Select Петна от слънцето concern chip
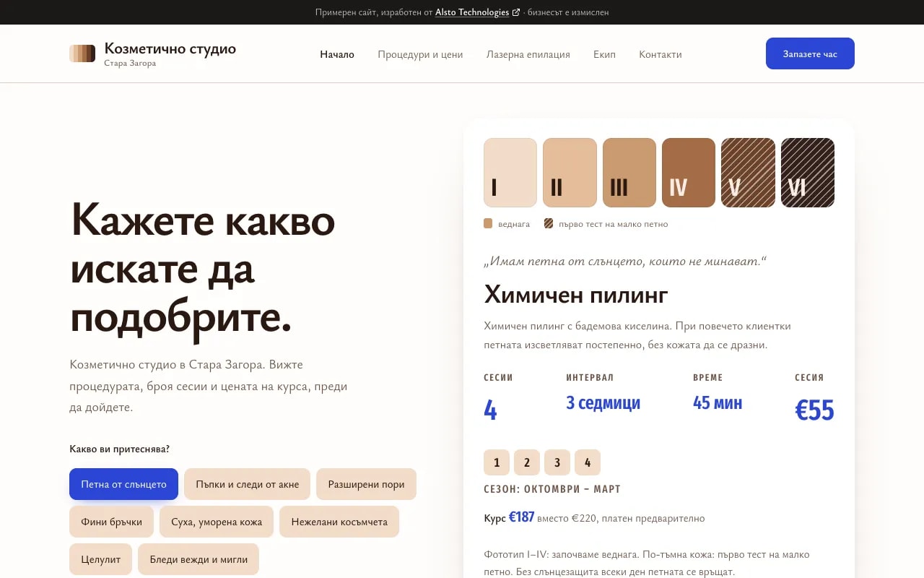 pos(123,484)
